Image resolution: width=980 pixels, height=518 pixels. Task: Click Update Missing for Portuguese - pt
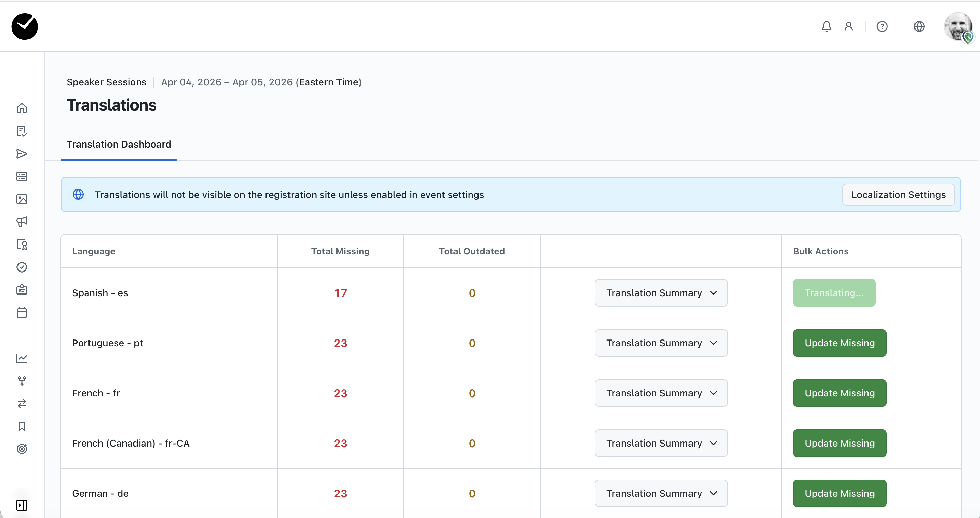tap(839, 343)
